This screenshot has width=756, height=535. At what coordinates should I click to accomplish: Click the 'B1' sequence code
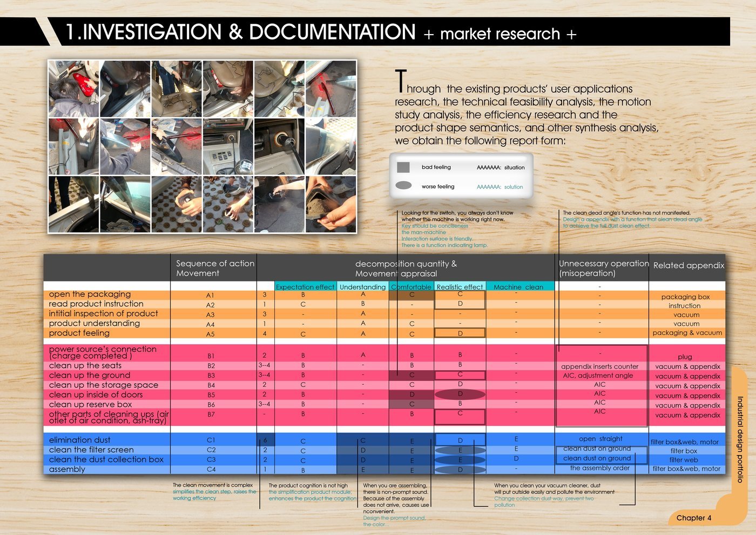point(211,356)
